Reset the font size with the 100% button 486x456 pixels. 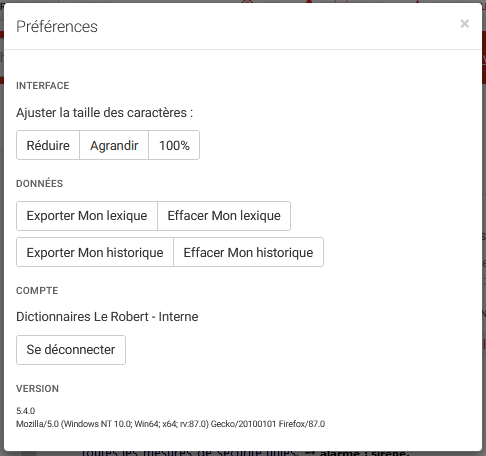coord(174,145)
